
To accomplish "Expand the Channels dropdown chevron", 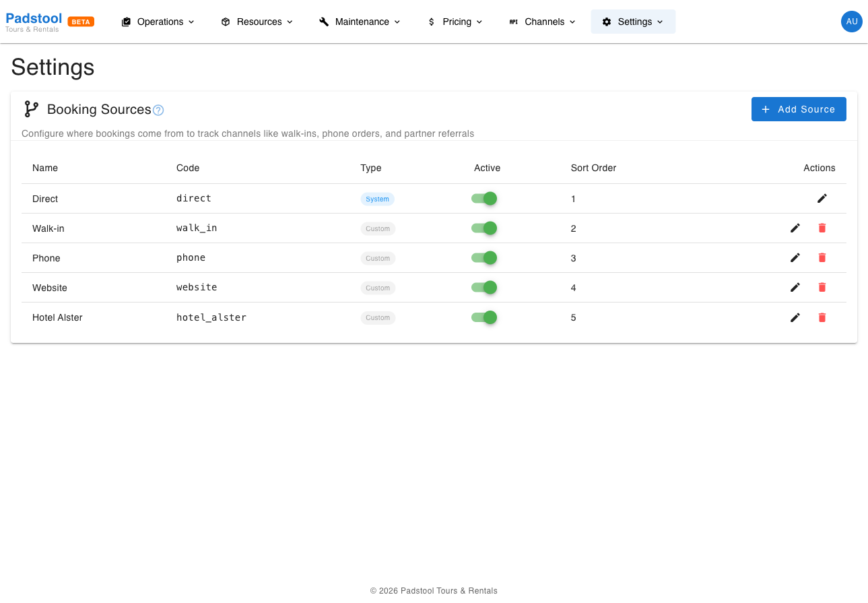I will click(572, 22).
